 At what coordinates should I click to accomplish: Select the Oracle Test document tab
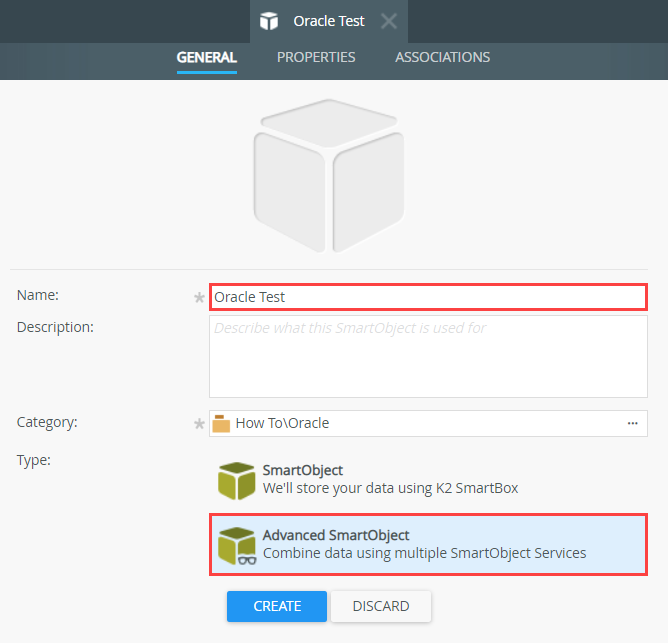(328, 21)
